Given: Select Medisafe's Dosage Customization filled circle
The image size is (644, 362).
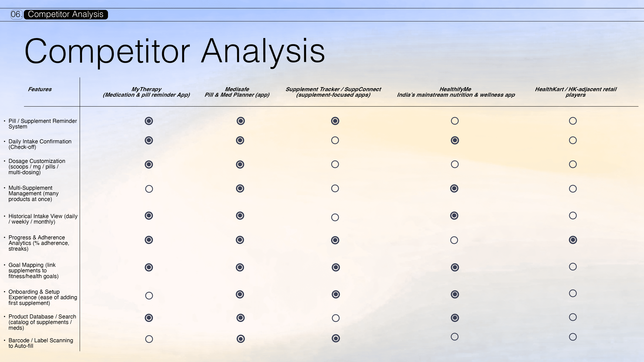Looking at the screenshot, I should tap(240, 164).
